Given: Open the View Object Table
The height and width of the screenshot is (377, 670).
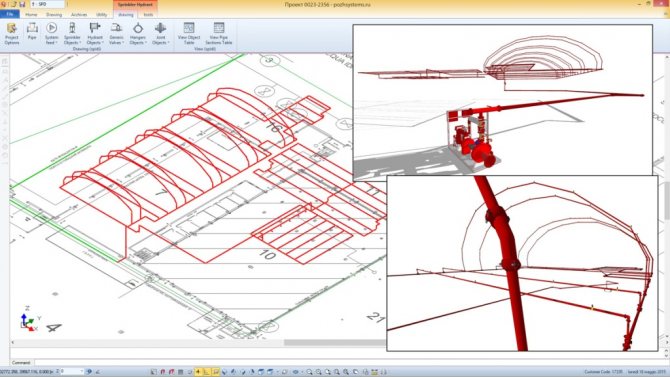Looking at the screenshot, I should click(189, 33).
